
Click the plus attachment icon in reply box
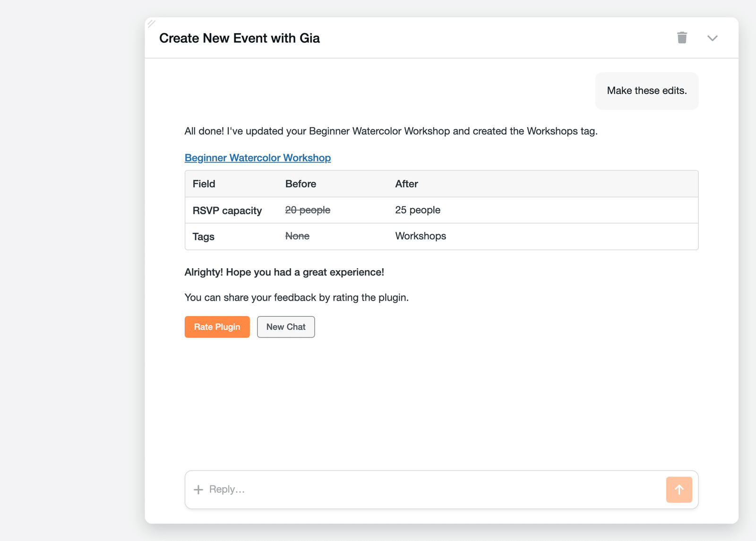tap(198, 490)
